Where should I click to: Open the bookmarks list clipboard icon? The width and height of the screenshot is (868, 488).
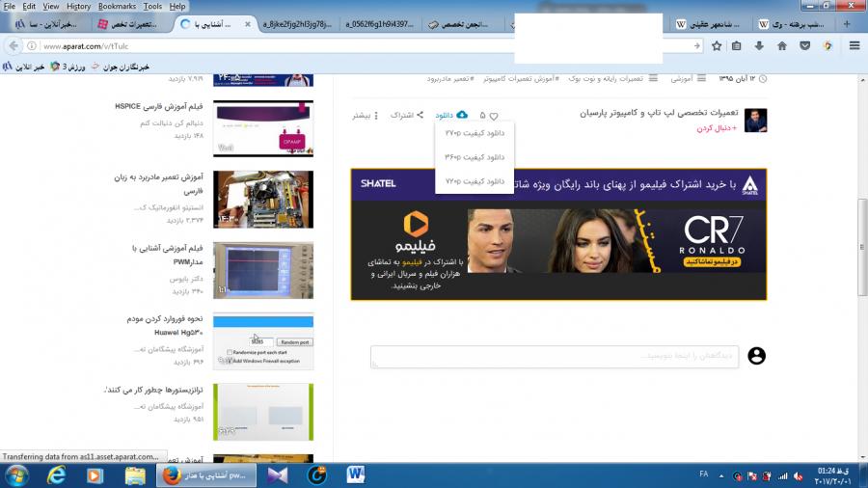coord(736,46)
